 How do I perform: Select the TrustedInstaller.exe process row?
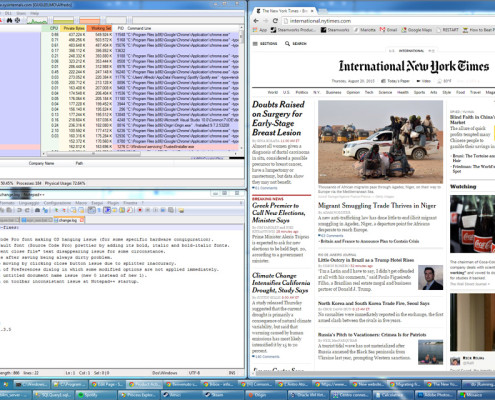(x=119, y=147)
